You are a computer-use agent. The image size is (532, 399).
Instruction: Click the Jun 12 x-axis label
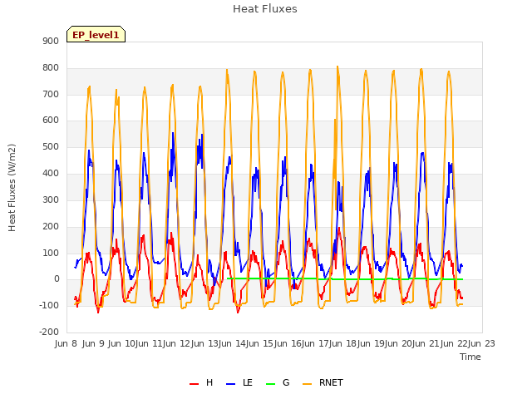tap(176, 343)
